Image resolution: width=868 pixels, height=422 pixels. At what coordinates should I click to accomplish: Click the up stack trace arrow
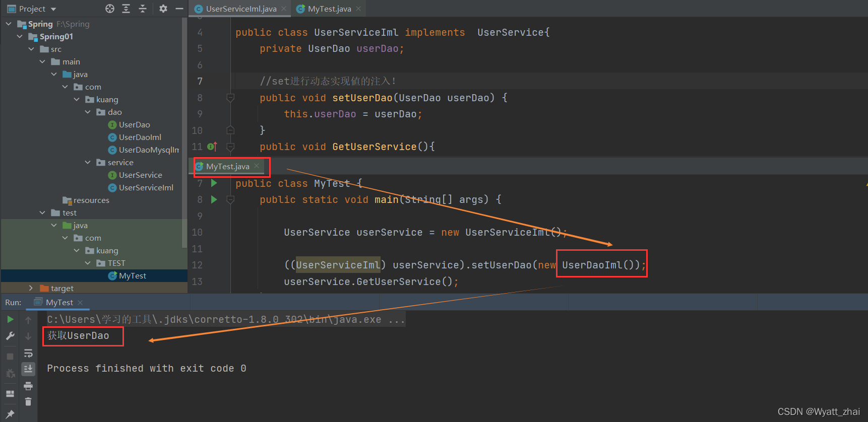tap(28, 320)
